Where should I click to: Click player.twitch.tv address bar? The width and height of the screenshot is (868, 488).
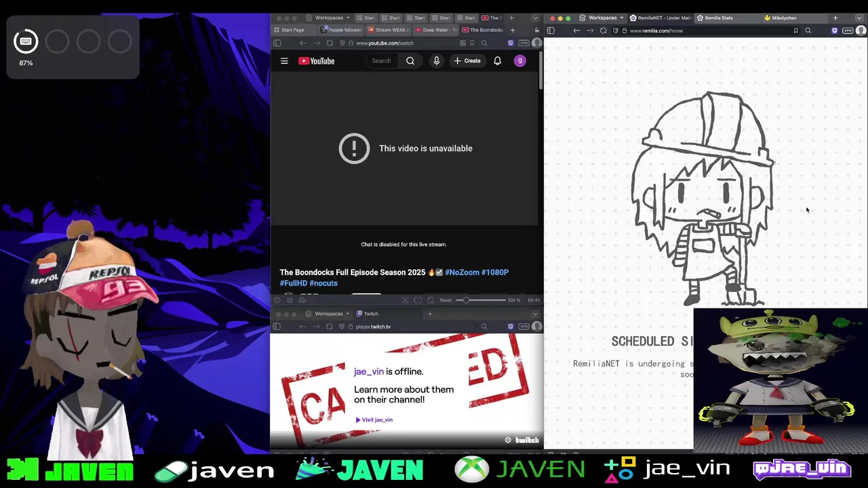click(x=407, y=327)
